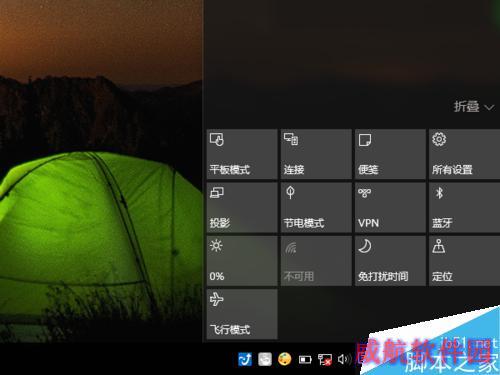This screenshot has width=500, height=375.
Task: Toggle 飞行模式 airplane mode tile
Action: 242,314
